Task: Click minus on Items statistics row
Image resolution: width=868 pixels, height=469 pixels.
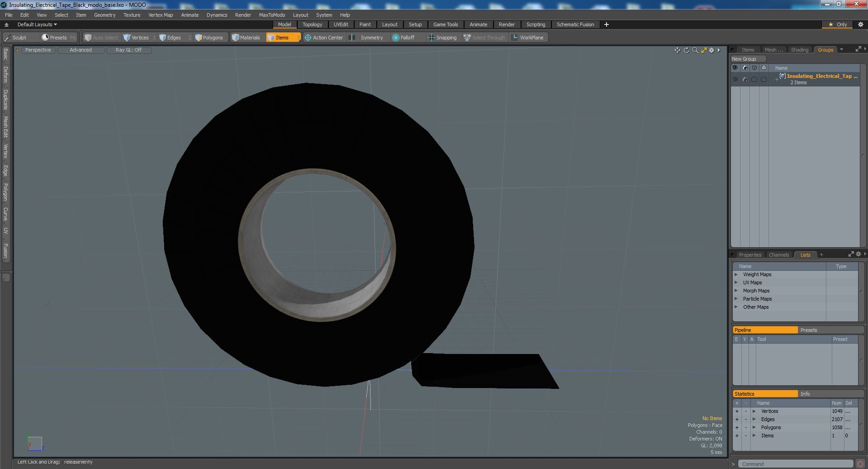Action: [746, 435]
